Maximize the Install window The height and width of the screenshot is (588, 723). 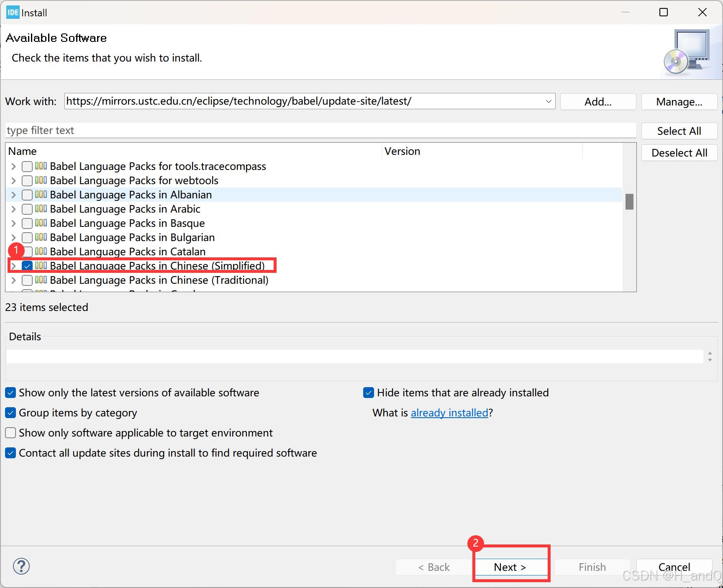tap(664, 12)
